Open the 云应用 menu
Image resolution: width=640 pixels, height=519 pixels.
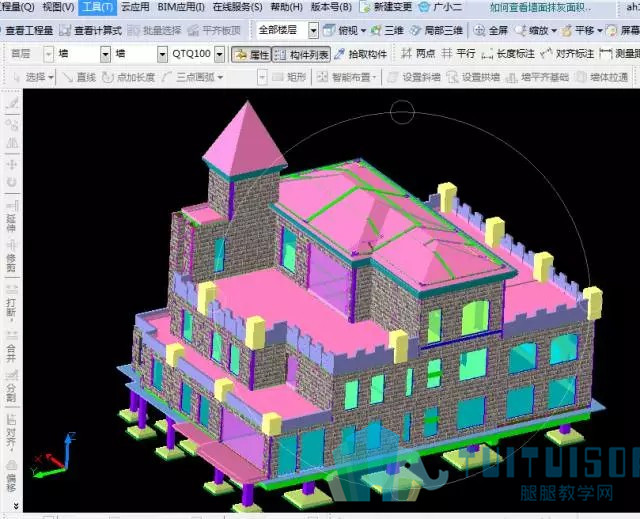coord(135,7)
